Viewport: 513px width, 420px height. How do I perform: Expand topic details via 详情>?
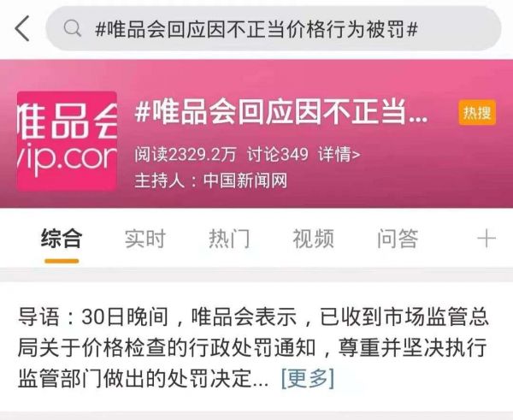click(339, 154)
